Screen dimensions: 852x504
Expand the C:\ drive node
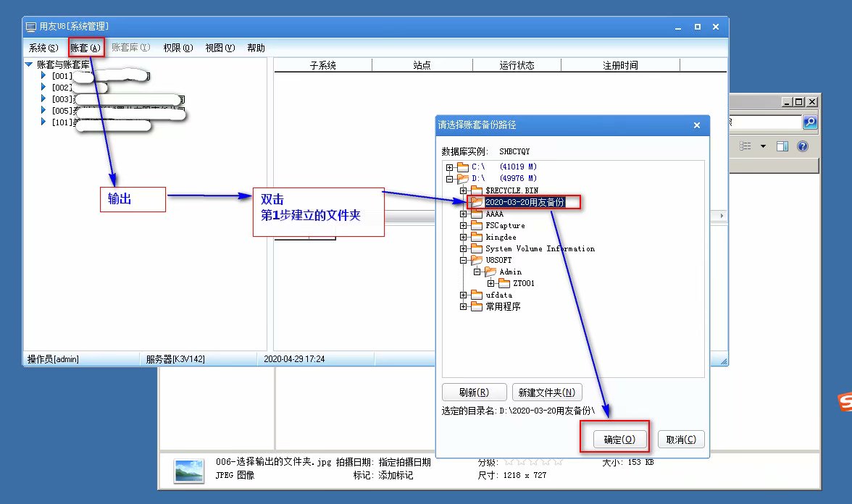click(x=450, y=167)
